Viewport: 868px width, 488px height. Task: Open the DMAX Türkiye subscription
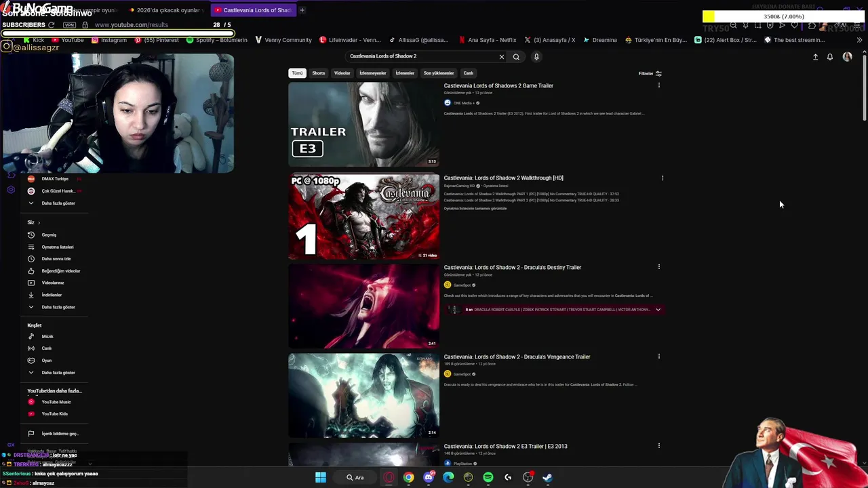coord(54,179)
